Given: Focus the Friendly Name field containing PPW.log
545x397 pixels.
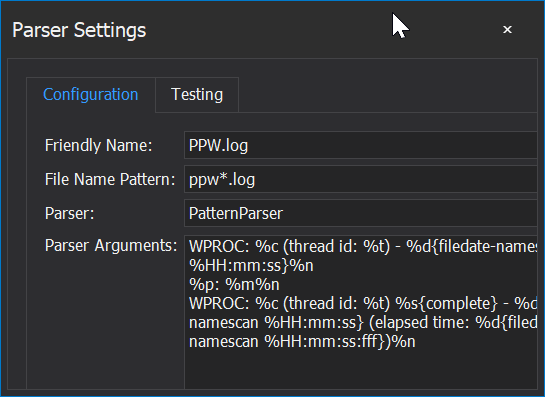Looking at the screenshot, I should pyautogui.click(x=361, y=145).
